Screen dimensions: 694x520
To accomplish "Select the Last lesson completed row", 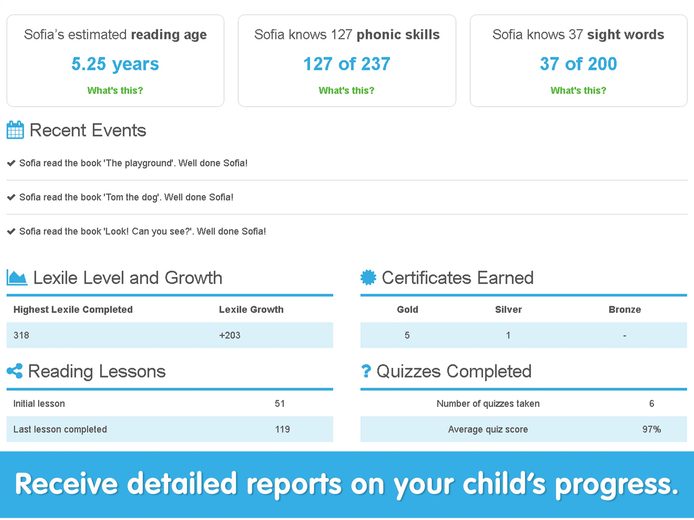I will 170,429.
